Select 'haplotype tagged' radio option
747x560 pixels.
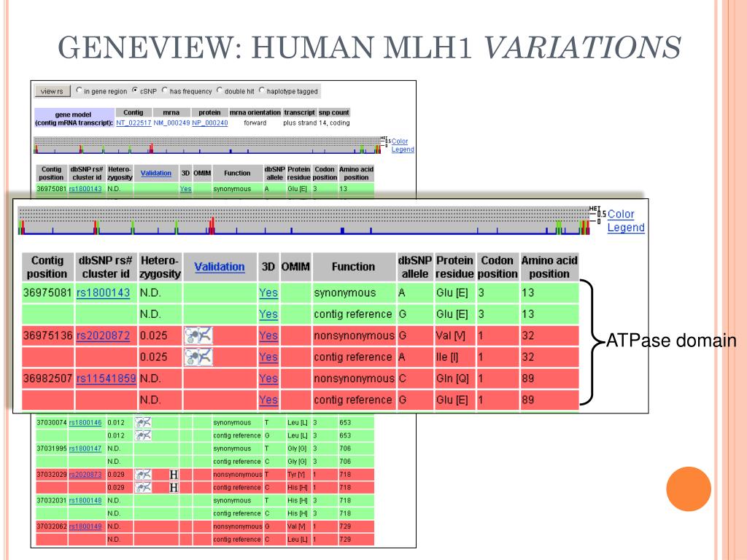[262, 90]
